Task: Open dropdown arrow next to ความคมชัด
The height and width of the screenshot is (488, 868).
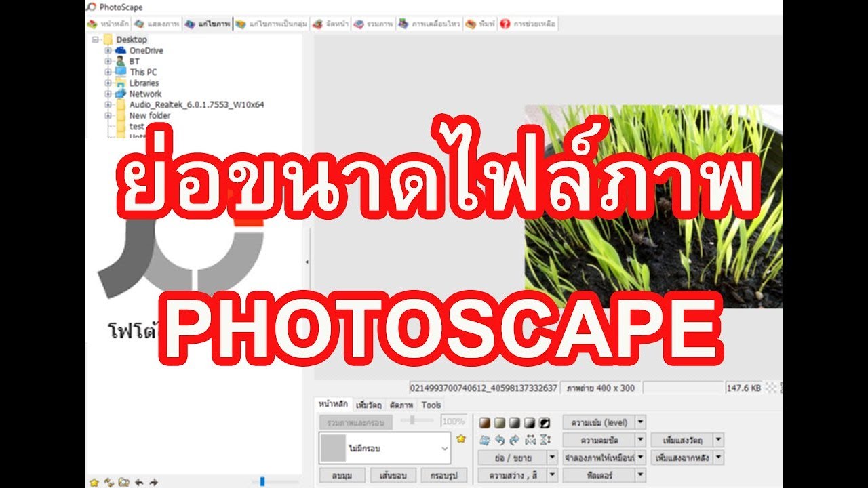Action: coord(641,440)
